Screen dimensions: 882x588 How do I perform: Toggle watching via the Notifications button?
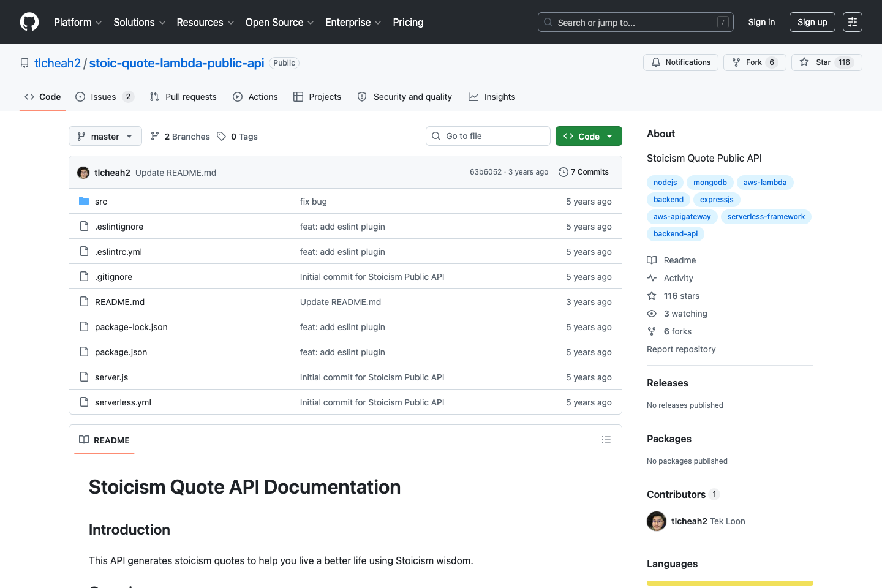[680, 62]
